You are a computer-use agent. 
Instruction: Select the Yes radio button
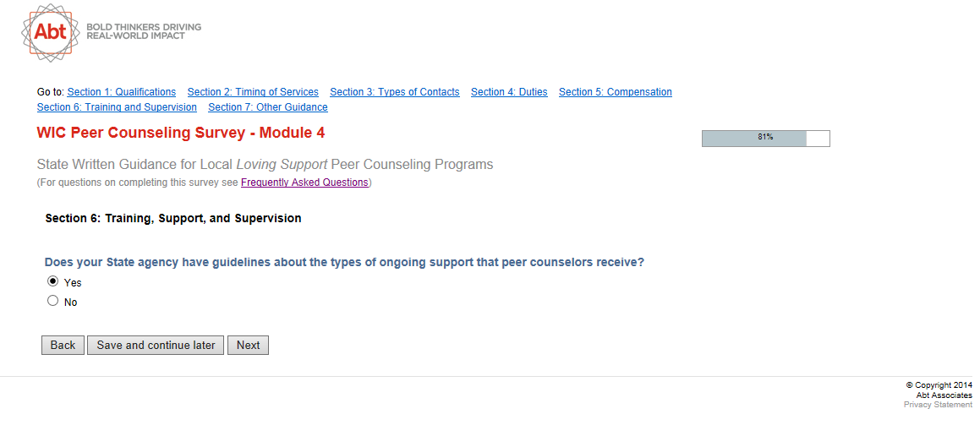(x=53, y=281)
